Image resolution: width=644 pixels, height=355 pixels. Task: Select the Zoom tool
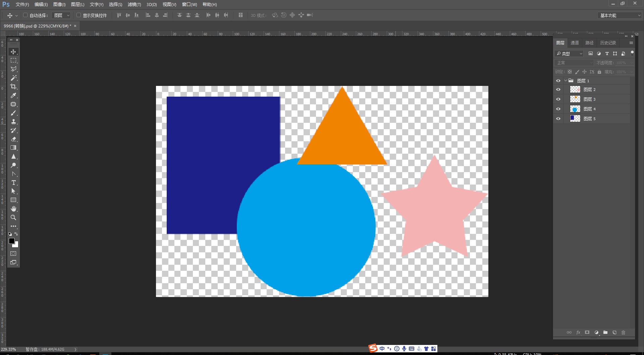tap(13, 217)
